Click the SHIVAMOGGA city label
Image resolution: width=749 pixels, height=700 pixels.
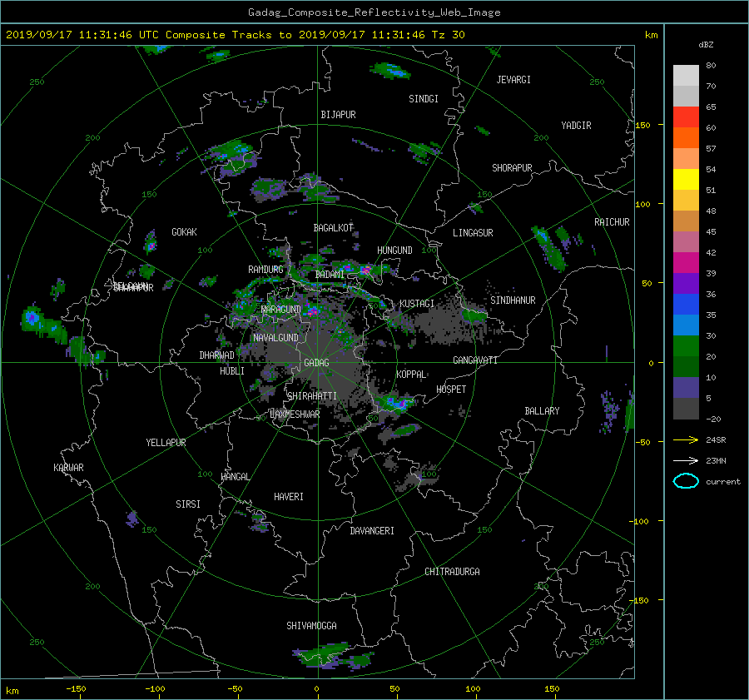pos(311,626)
